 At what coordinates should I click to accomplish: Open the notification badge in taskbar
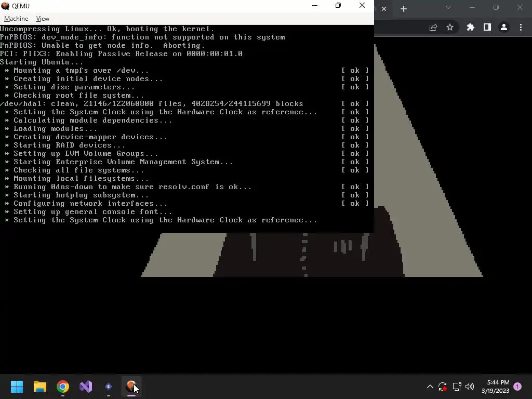click(x=517, y=387)
